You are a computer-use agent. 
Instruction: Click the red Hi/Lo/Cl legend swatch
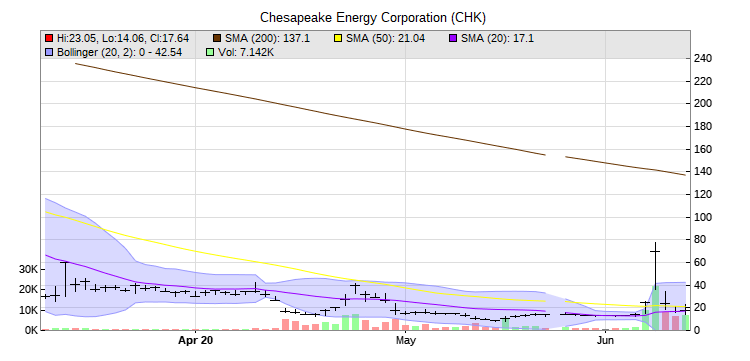pos(49,38)
